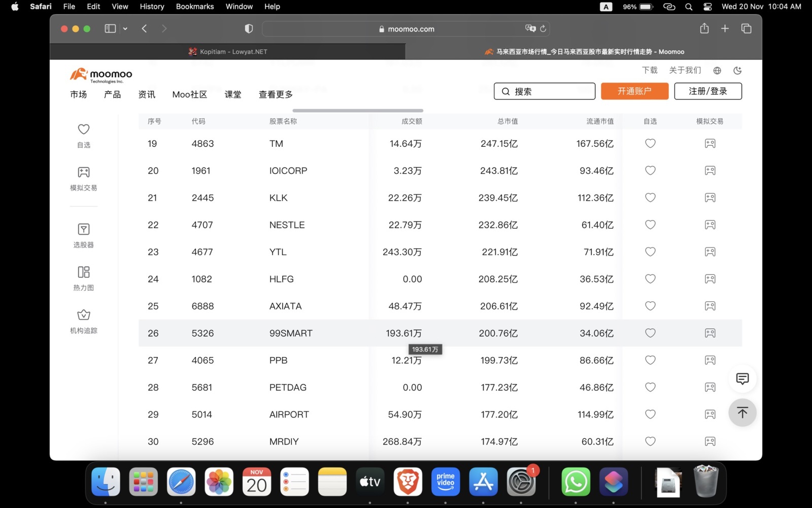
Task: Open Safari History menu
Action: tap(152, 7)
